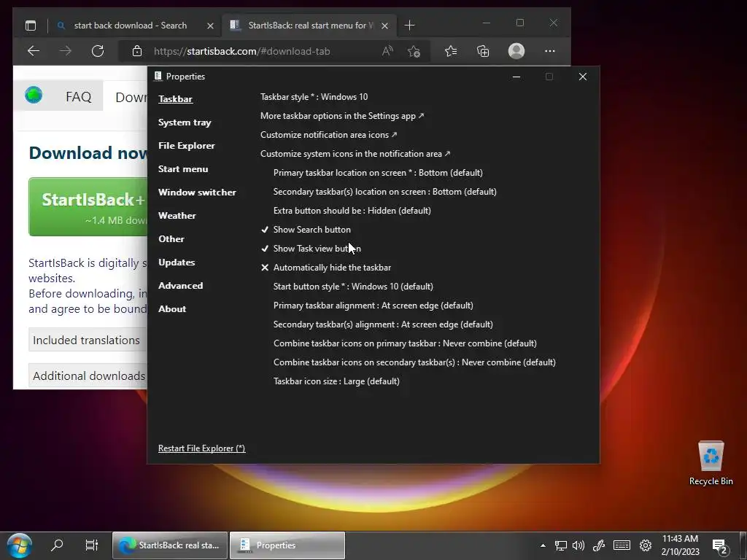747x560 pixels.
Task: Open the Advanced section
Action: click(x=181, y=286)
